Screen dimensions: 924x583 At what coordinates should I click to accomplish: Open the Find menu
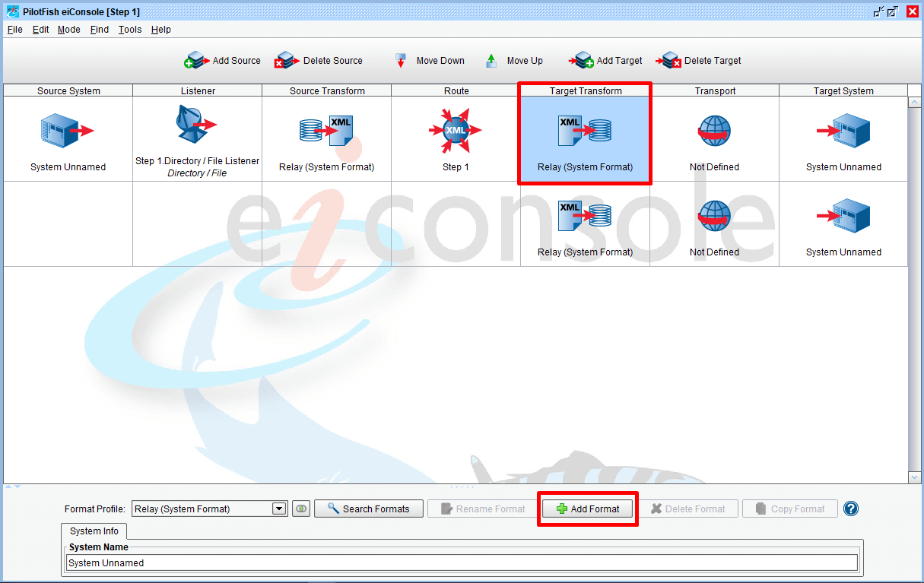pos(99,30)
